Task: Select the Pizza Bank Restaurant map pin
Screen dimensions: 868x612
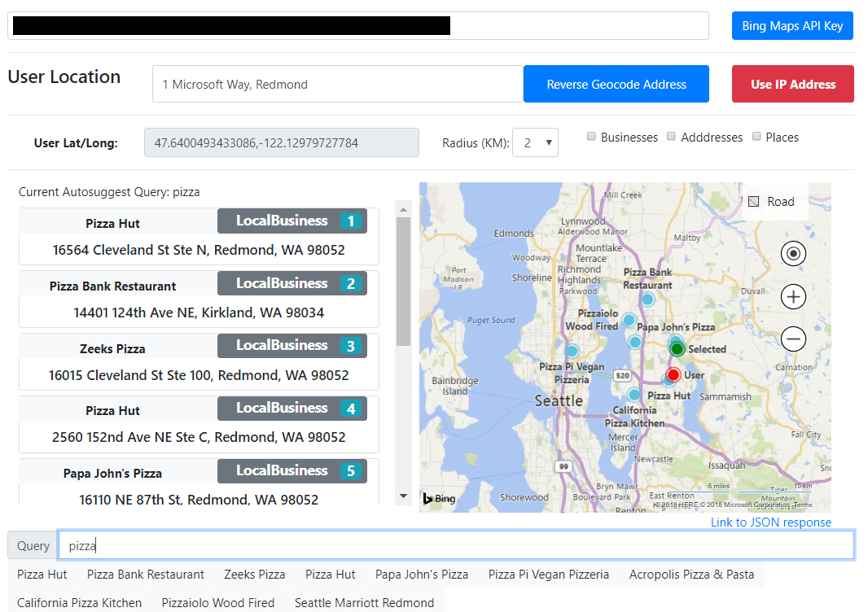Action: 647,299
